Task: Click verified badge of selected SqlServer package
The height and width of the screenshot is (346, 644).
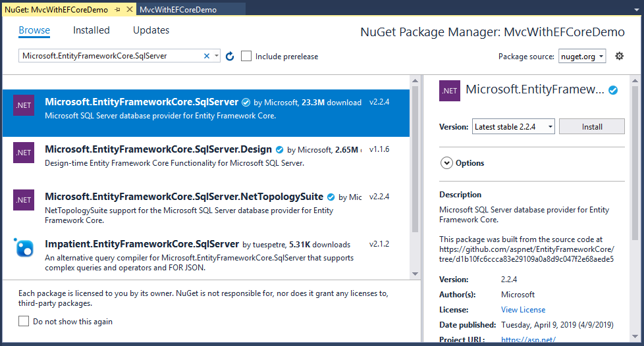Action: click(x=246, y=103)
